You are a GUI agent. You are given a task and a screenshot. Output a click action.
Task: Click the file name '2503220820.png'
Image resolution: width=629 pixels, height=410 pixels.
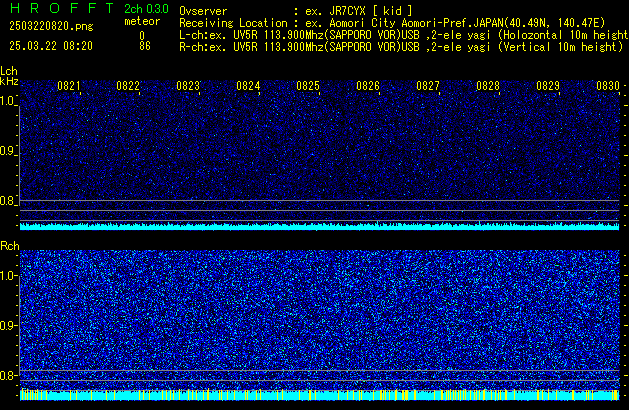pos(51,26)
